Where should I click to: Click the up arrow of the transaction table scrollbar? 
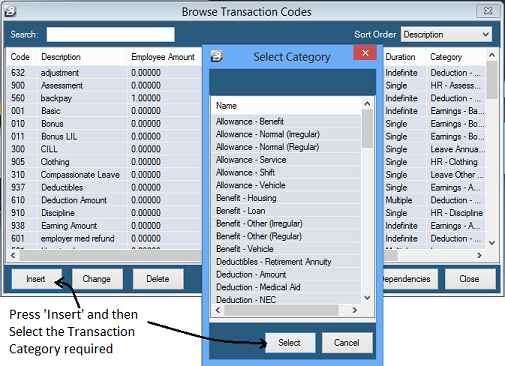point(492,55)
